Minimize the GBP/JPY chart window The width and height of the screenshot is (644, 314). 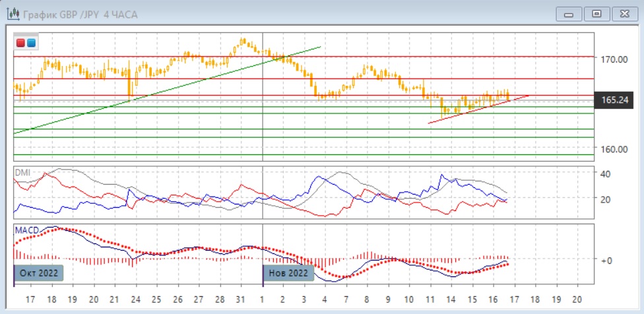(x=569, y=14)
